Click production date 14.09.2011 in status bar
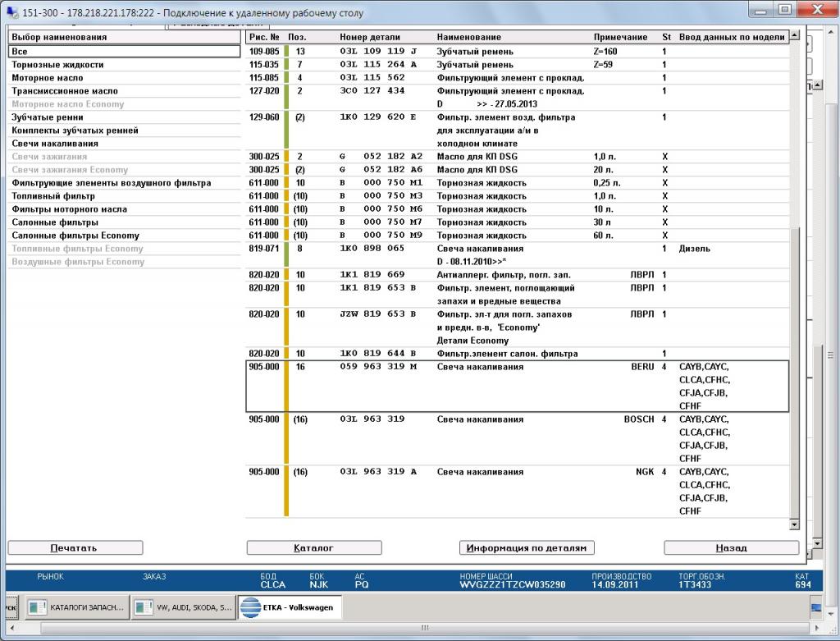Image resolution: width=840 pixels, height=641 pixels. tap(615, 584)
